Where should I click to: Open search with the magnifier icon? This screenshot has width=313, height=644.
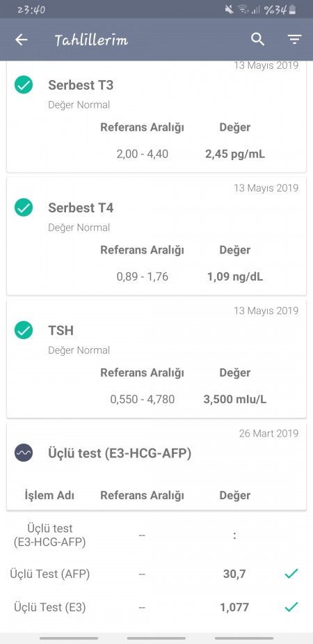pos(257,40)
